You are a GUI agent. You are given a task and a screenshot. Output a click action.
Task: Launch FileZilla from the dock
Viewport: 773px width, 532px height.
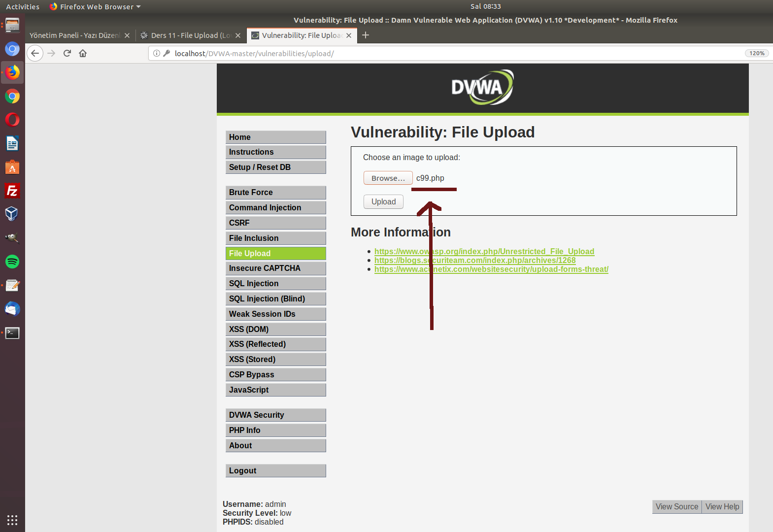click(x=12, y=191)
